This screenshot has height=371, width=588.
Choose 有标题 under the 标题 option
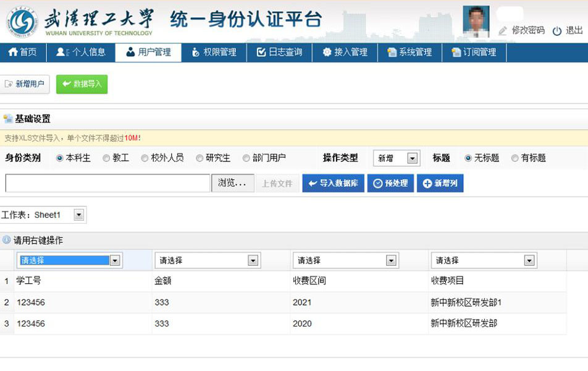[x=514, y=158]
